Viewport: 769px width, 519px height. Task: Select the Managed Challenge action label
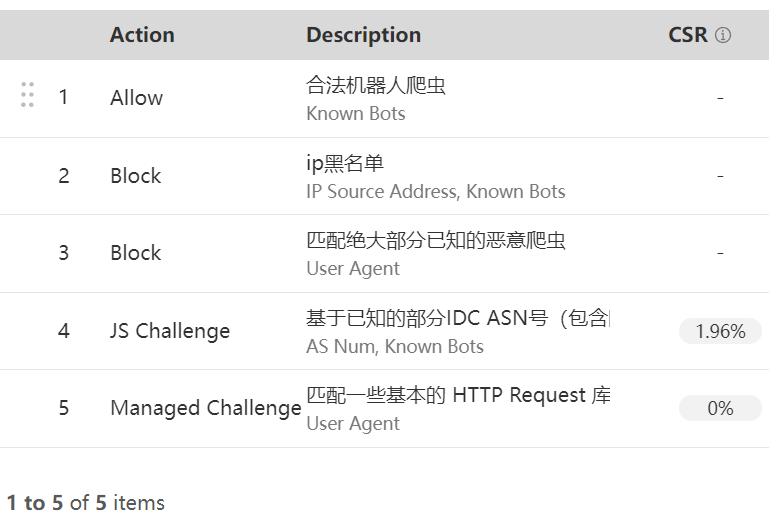205,408
